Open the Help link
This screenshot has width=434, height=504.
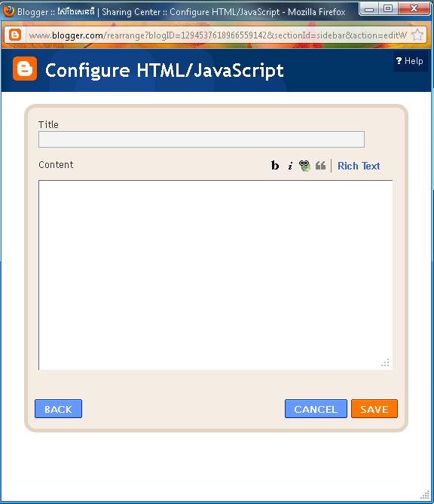[x=410, y=61]
